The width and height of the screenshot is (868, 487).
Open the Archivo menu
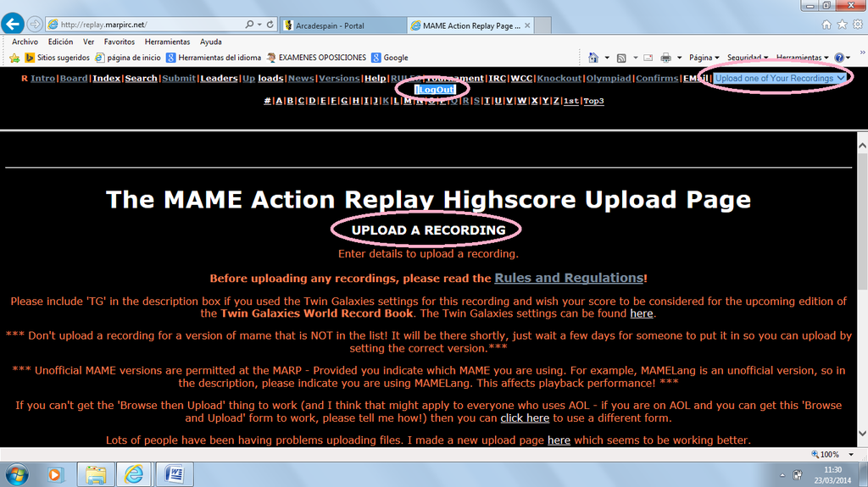(25, 42)
